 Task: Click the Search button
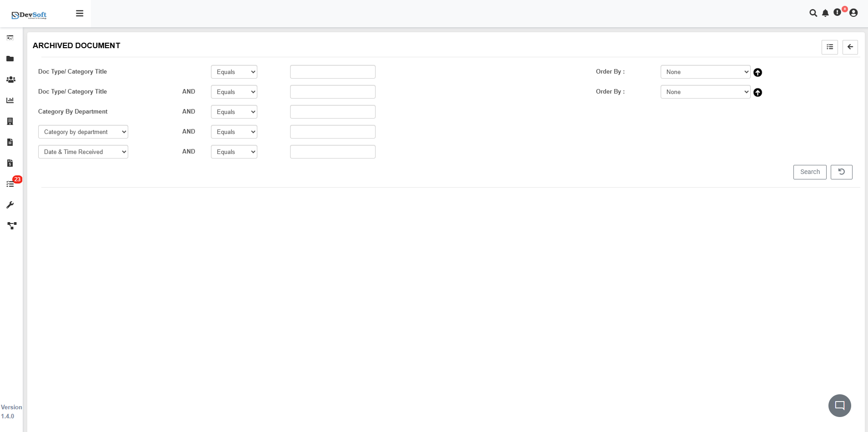(x=809, y=172)
